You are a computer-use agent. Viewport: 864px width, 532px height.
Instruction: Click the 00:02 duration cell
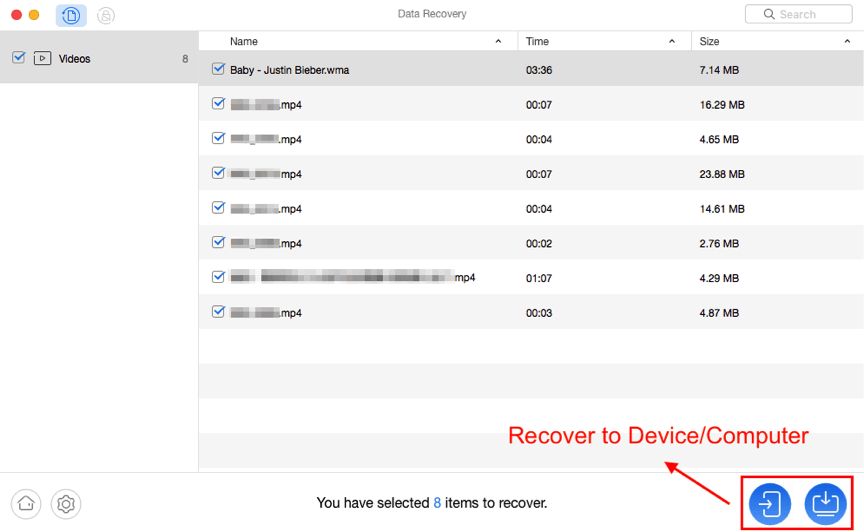click(539, 244)
